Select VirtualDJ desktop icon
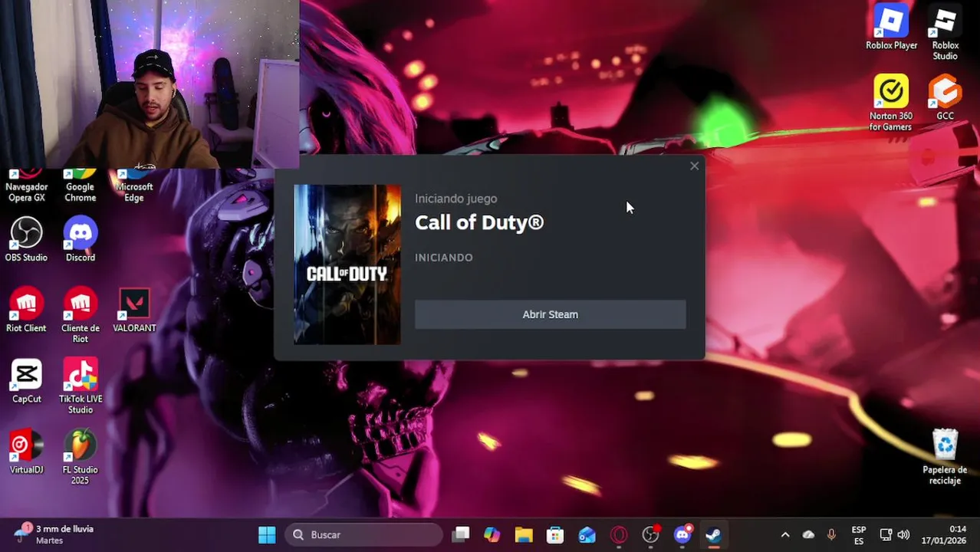 pyautogui.click(x=26, y=452)
